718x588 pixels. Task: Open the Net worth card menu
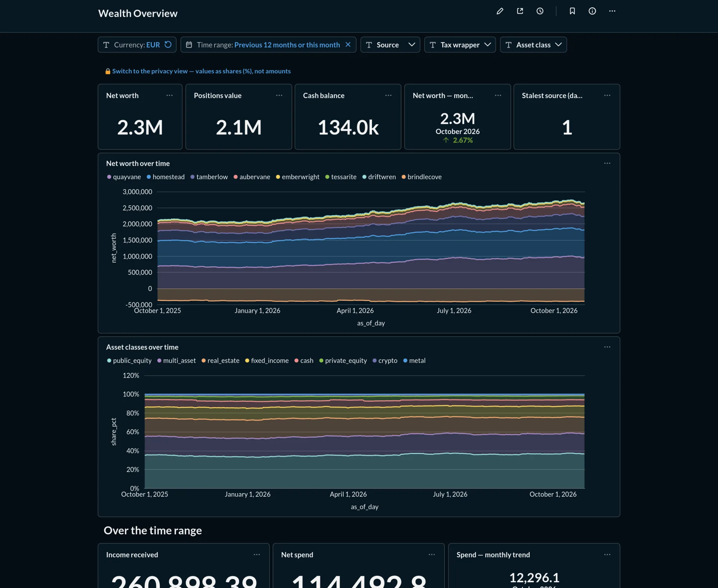169,96
